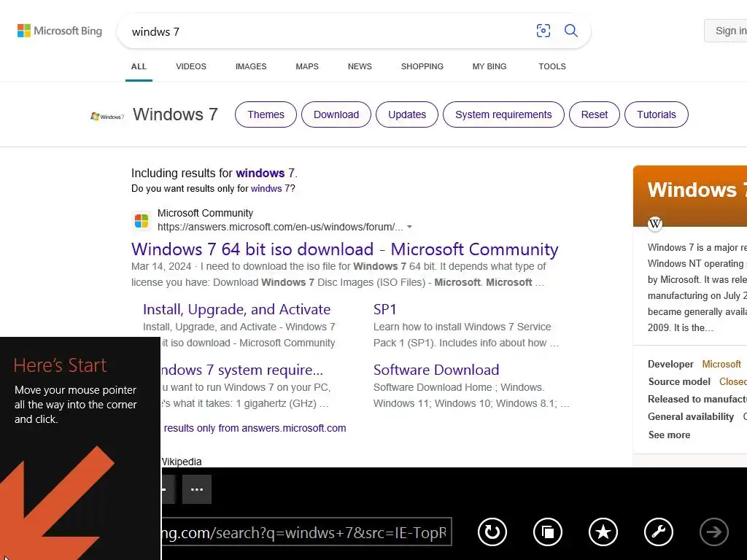Click the Wikipedia W icon in panel
This screenshot has width=747, height=560.
655,223
